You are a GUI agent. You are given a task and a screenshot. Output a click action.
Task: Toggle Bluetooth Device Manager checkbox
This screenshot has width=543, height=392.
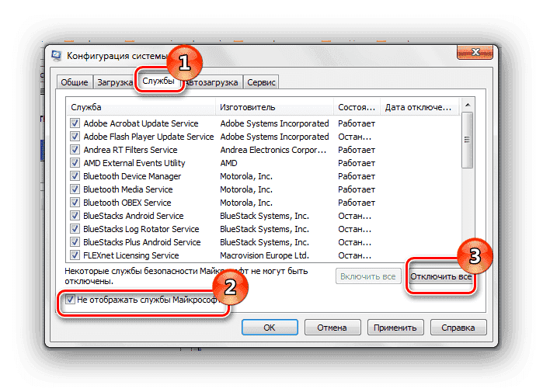pos(75,176)
